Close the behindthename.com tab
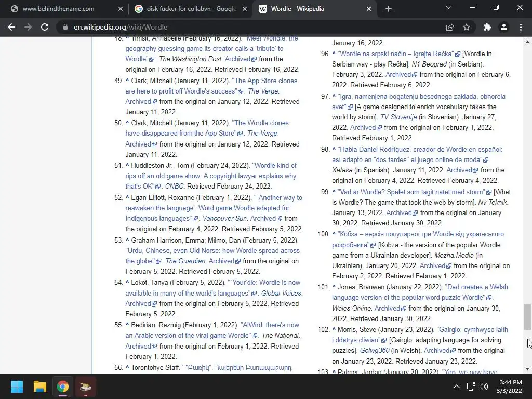 pos(121,9)
